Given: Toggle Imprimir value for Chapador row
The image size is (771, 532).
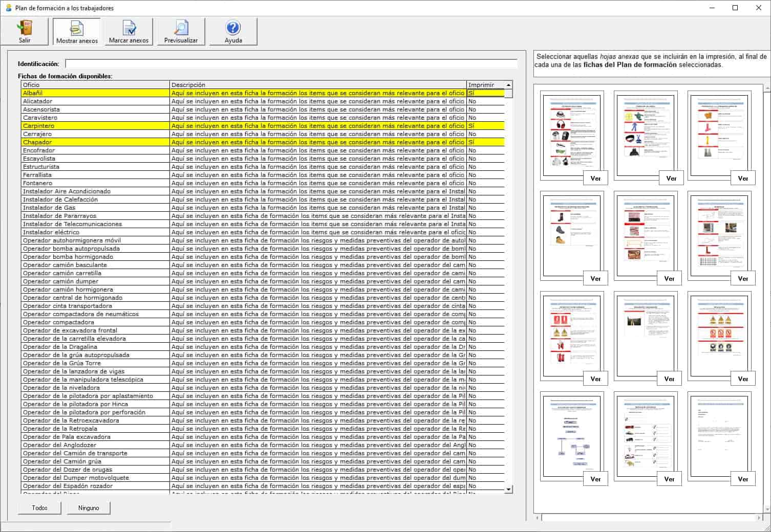Looking at the screenshot, I should [485, 142].
